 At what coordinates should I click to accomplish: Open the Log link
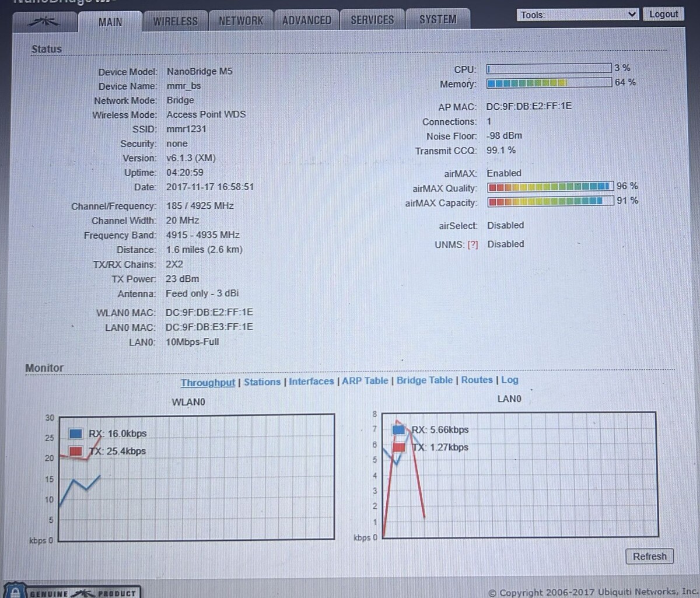coord(510,379)
